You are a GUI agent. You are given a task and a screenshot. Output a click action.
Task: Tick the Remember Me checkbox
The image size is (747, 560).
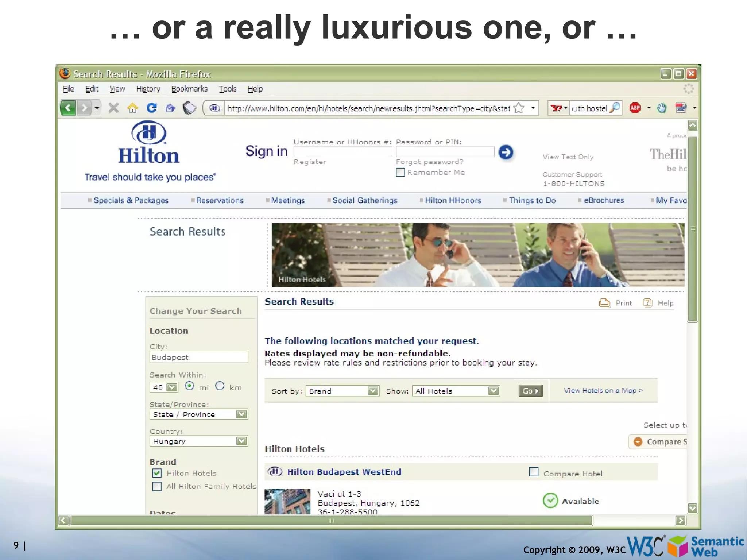coord(400,172)
